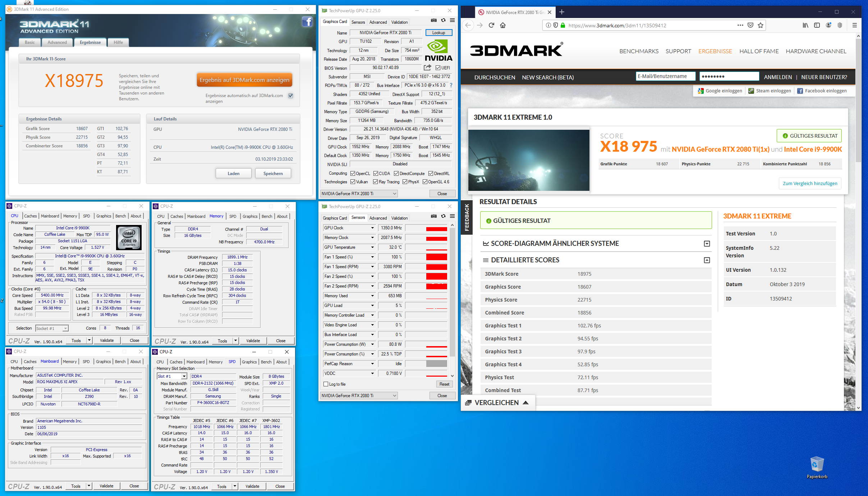Click the tracking protection shield icon
The width and height of the screenshot is (868, 496).
[x=556, y=25]
